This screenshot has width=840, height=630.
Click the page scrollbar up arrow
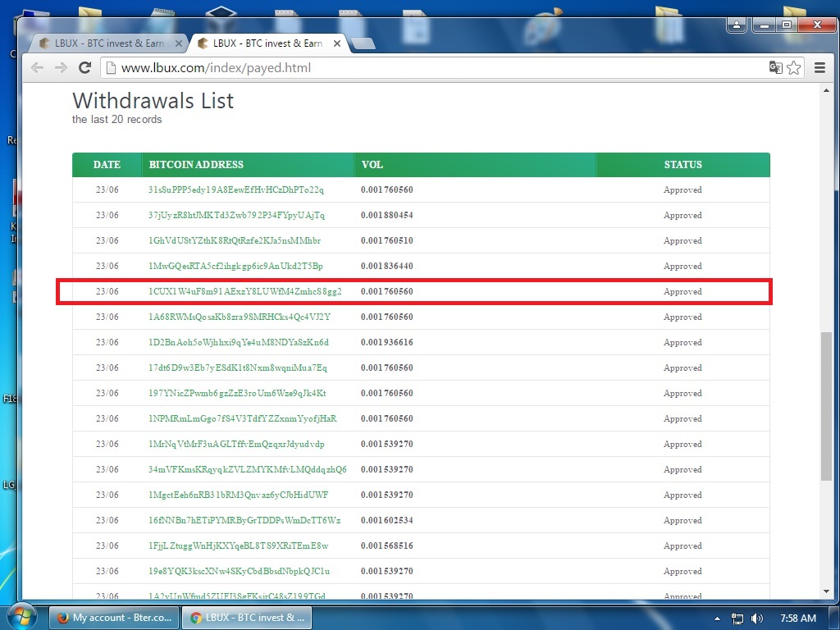point(826,90)
